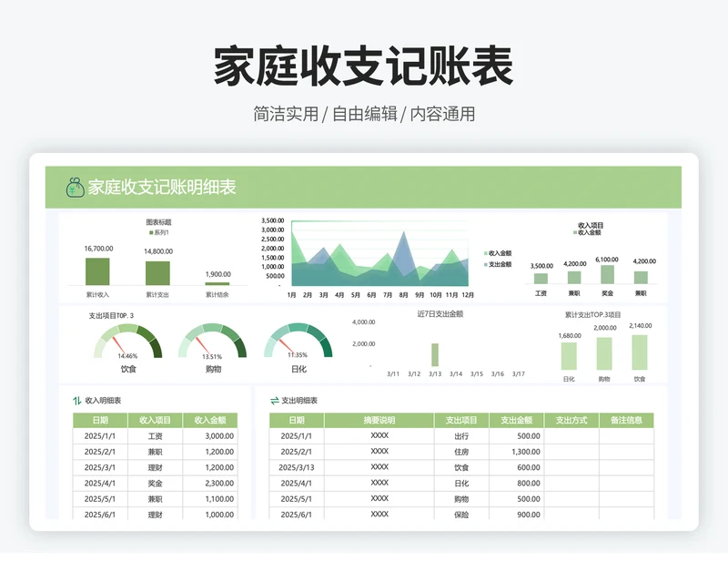This screenshot has height=561, width=728.
Task: Select the 购物 gauge showing 13.51%
Action: point(213,341)
